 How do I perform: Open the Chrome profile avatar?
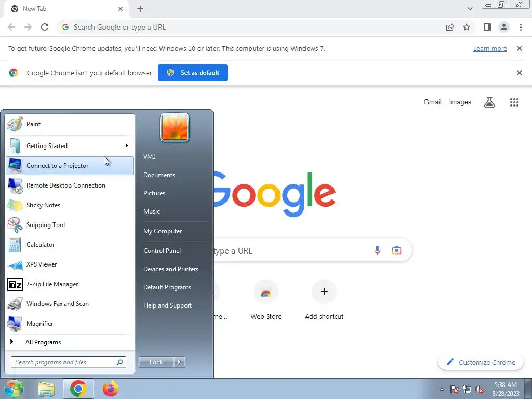click(x=504, y=27)
